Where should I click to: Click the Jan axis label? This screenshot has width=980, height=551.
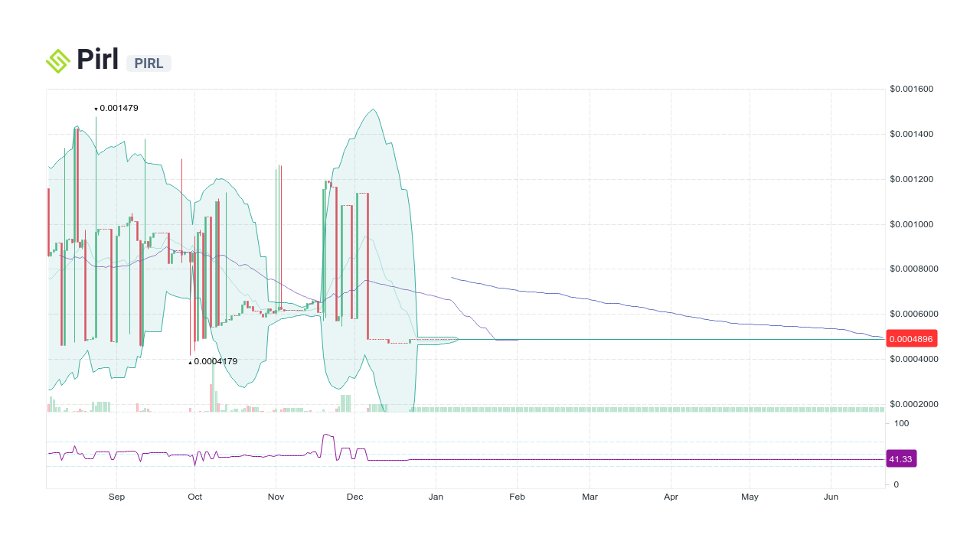(x=436, y=497)
